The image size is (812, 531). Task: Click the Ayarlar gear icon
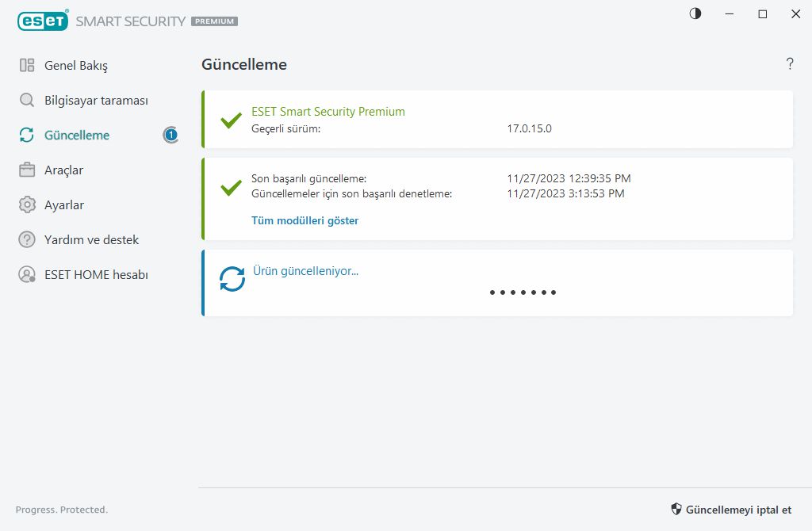27,205
